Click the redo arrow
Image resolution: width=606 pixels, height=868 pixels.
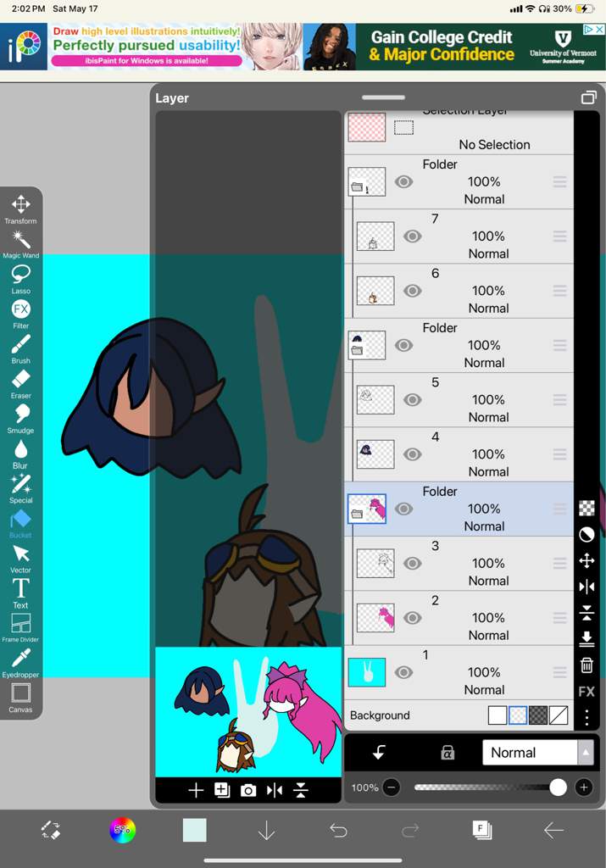pyautogui.click(x=410, y=830)
